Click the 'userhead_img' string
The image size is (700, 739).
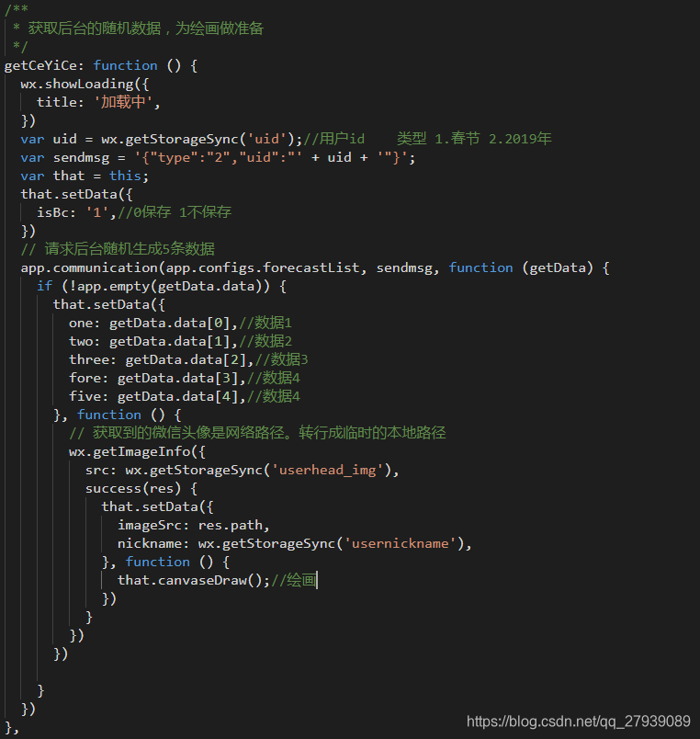328,470
